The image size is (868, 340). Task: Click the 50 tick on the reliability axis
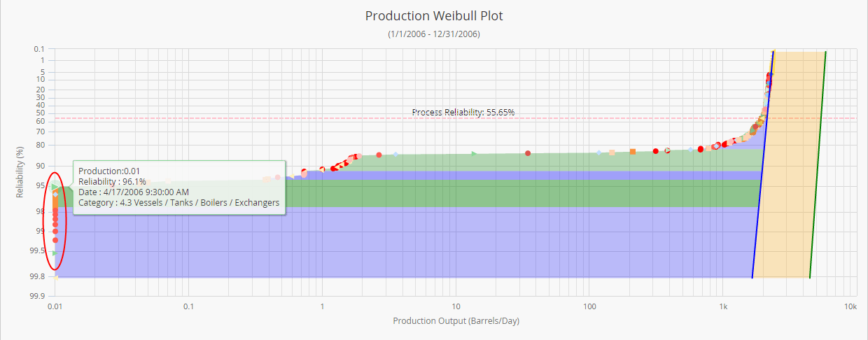tap(40, 113)
